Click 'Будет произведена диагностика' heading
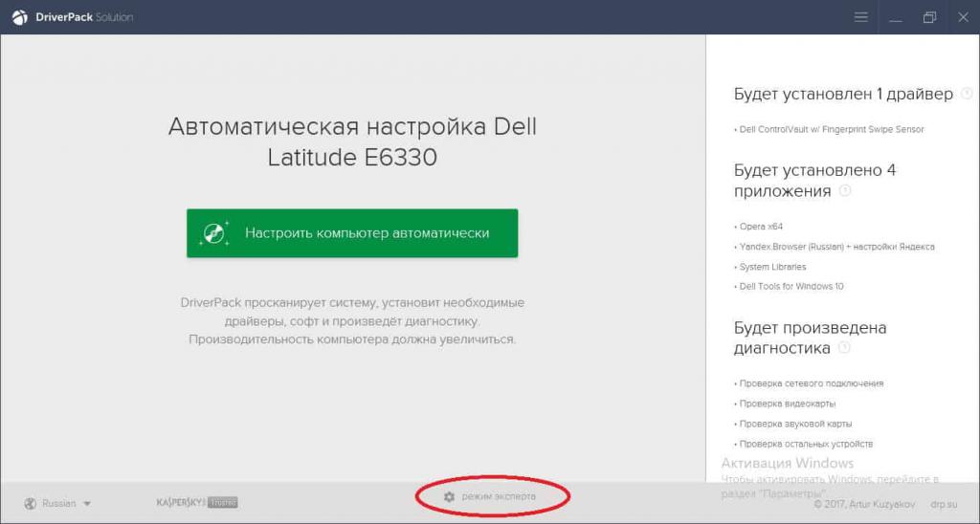Viewport: 980px width, 524px height. click(810, 338)
